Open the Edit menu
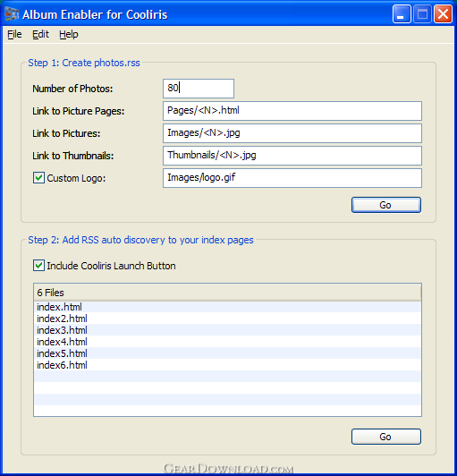457x476 pixels. 40,34
